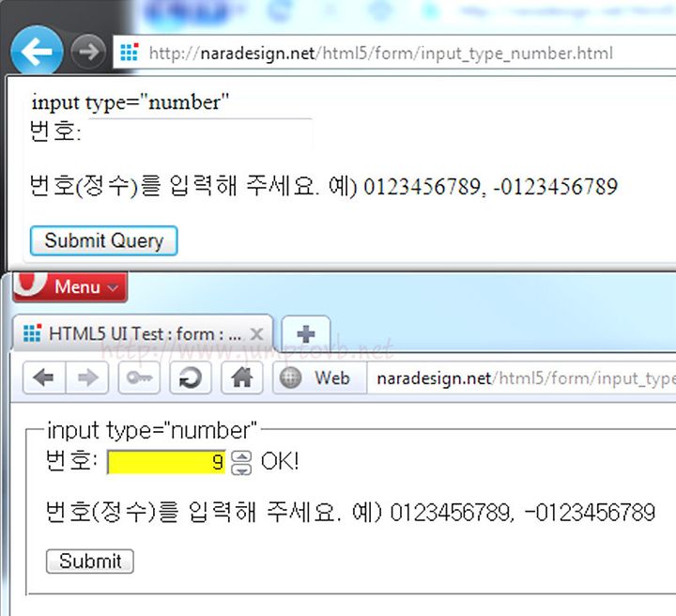This screenshot has width=676, height=616.
Task: Decrease the number with spinner down arrow
Action: coord(241,469)
